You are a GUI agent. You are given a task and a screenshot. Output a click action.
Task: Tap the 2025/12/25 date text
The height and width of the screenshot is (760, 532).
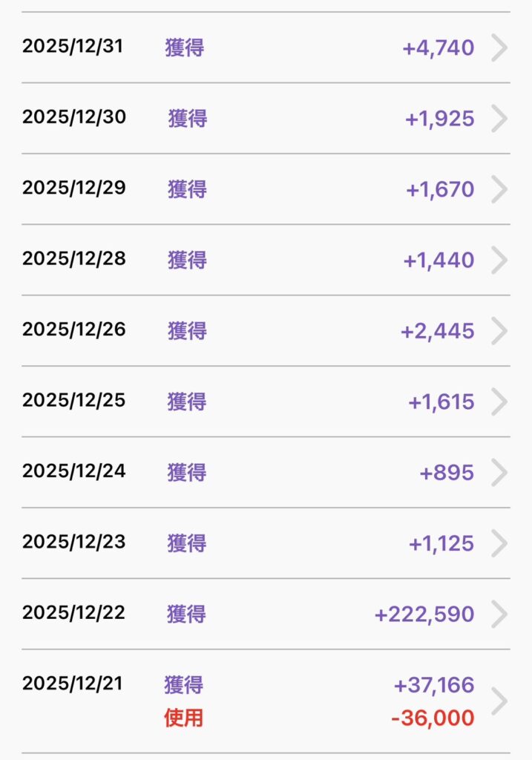[74, 401]
